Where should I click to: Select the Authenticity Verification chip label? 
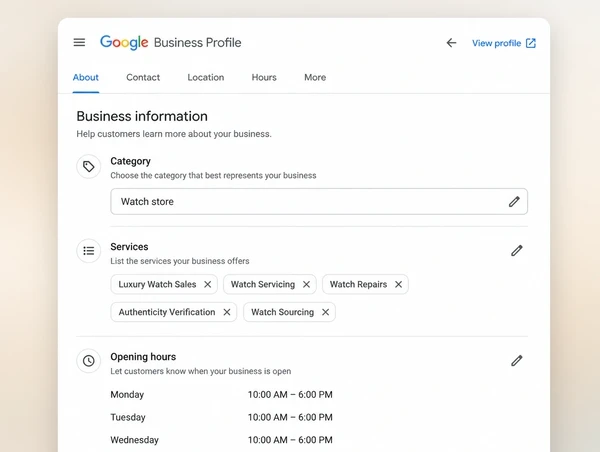(167, 312)
